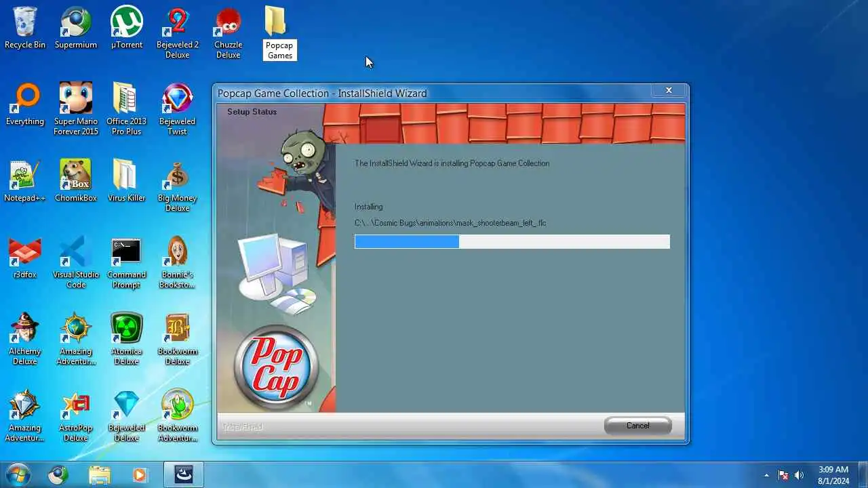Select Chuzzle Deluxe desktop icon

[229, 33]
